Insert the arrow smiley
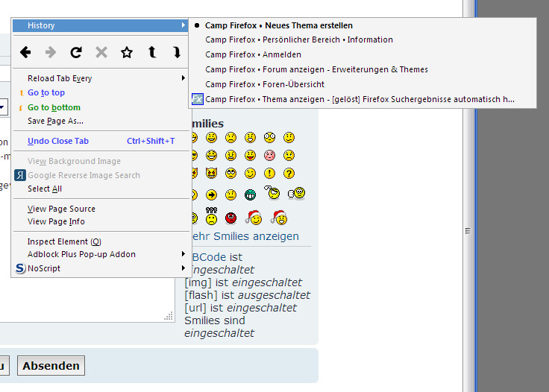This screenshot has height=392, width=549. click(x=212, y=195)
